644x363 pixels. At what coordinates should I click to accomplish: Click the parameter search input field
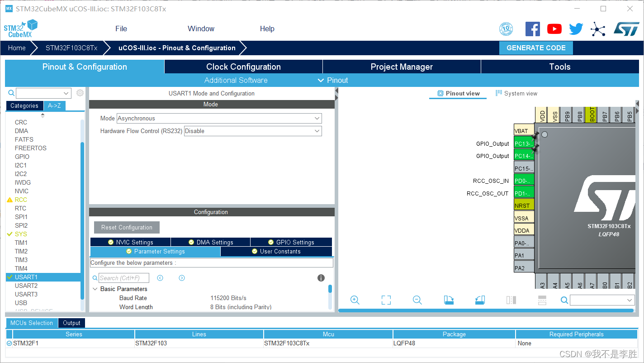(124, 278)
